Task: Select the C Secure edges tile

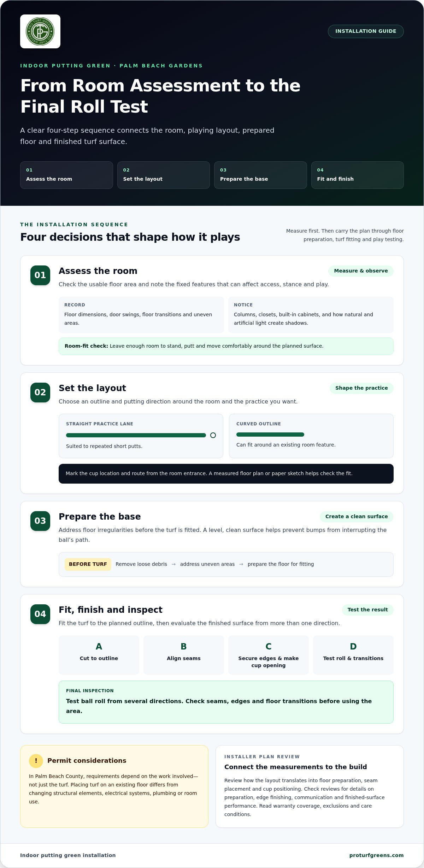Action: [x=269, y=655]
